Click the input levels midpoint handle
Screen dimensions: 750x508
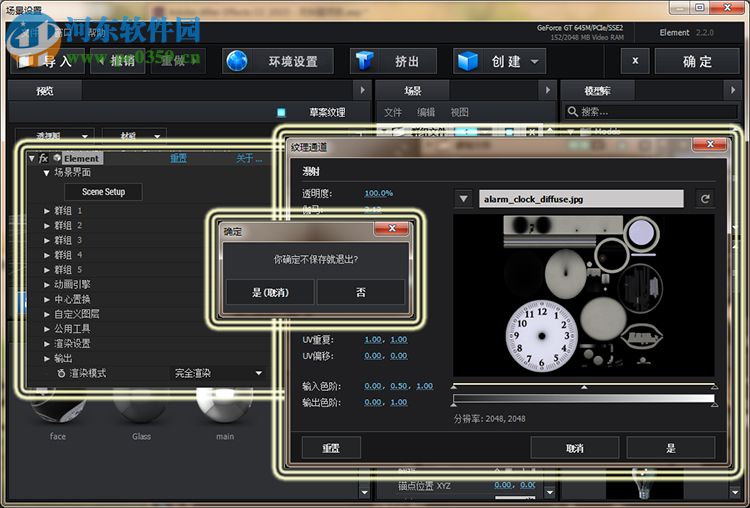click(x=584, y=387)
